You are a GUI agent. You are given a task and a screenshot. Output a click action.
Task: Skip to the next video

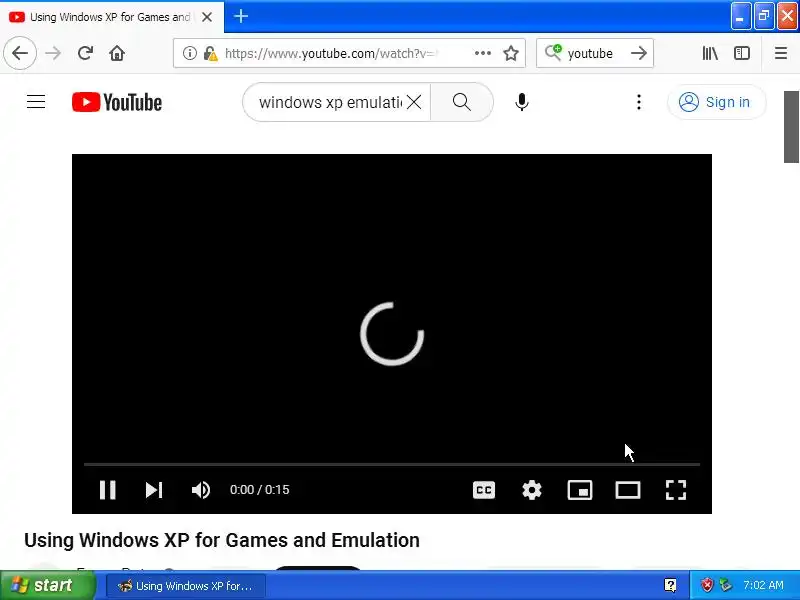(x=154, y=490)
